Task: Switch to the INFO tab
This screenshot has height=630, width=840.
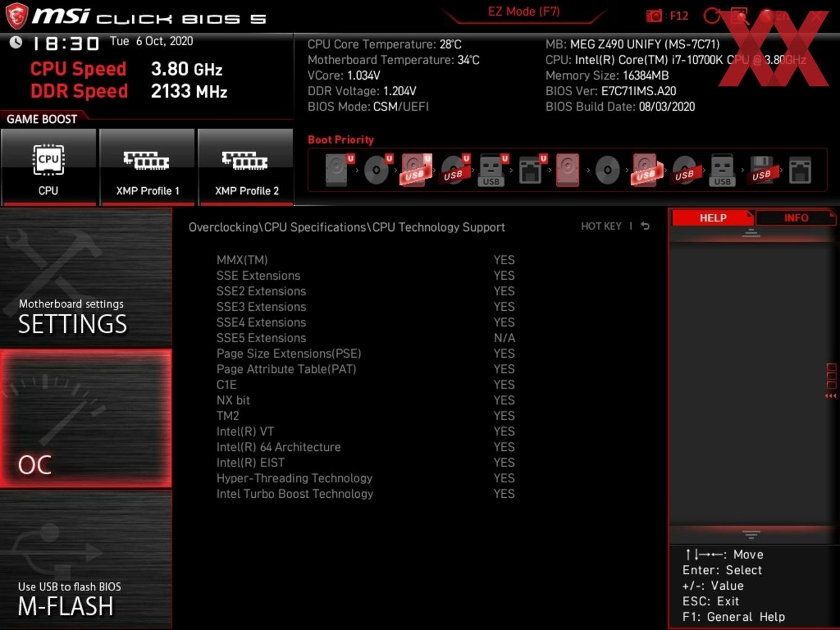Action: click(796, 218)
